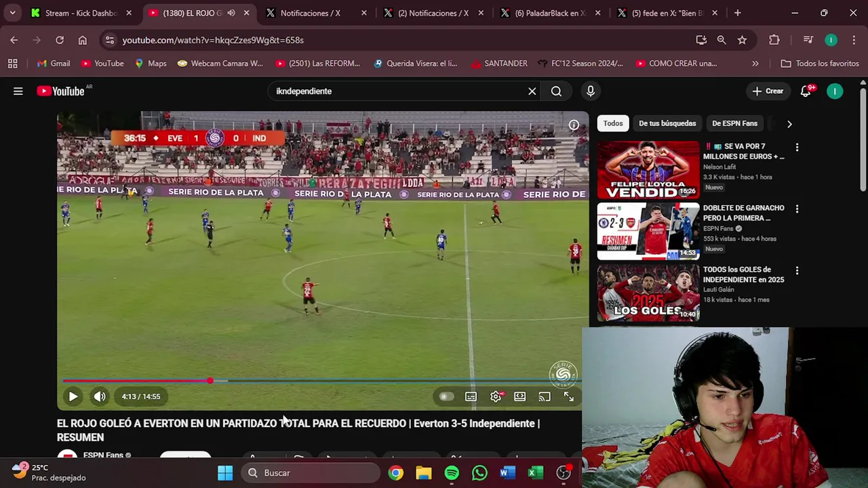Screen dimensions: 868x488
Task: Select the De ESPN Fans chip
Action: pyautogui.click(x=734, y=123)
